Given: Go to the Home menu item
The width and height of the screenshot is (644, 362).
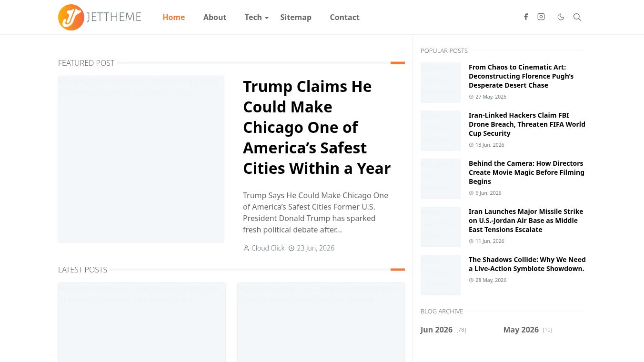Looking at the screenshot, I should point(173,17).
